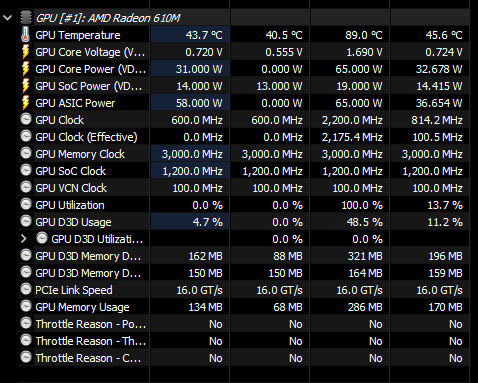Expand the GPU D3D Utilizations row
The image size is (478, 383).
click(23, 239)
